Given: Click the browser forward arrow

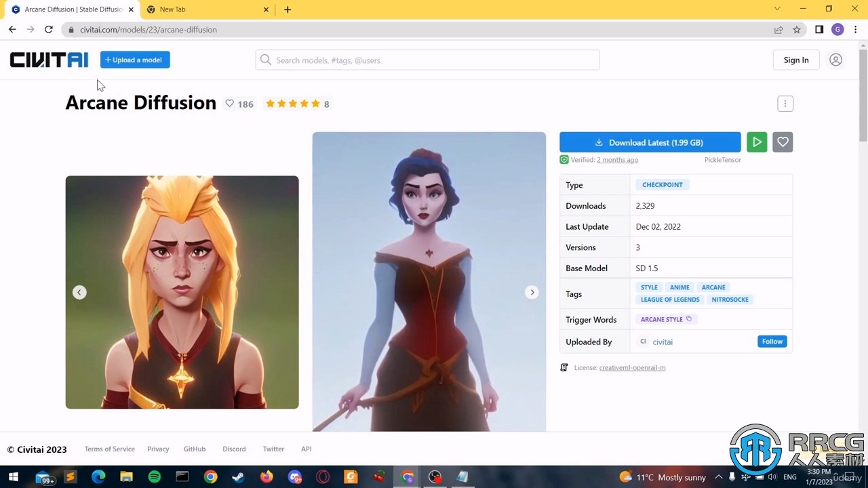Looking at the screenshot, I should click(31, 29).
